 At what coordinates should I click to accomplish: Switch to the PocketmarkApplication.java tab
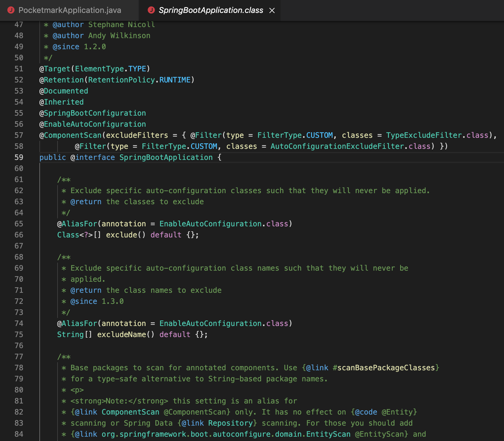(x=70, y=10)
